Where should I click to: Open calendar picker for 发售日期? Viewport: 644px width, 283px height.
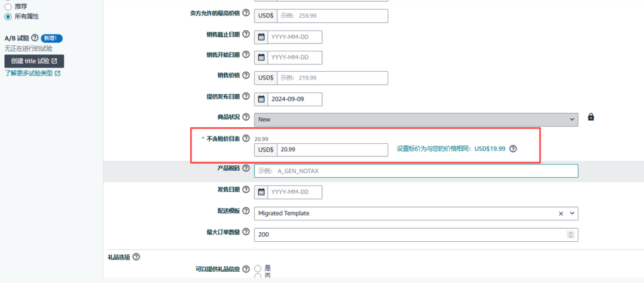261,192
